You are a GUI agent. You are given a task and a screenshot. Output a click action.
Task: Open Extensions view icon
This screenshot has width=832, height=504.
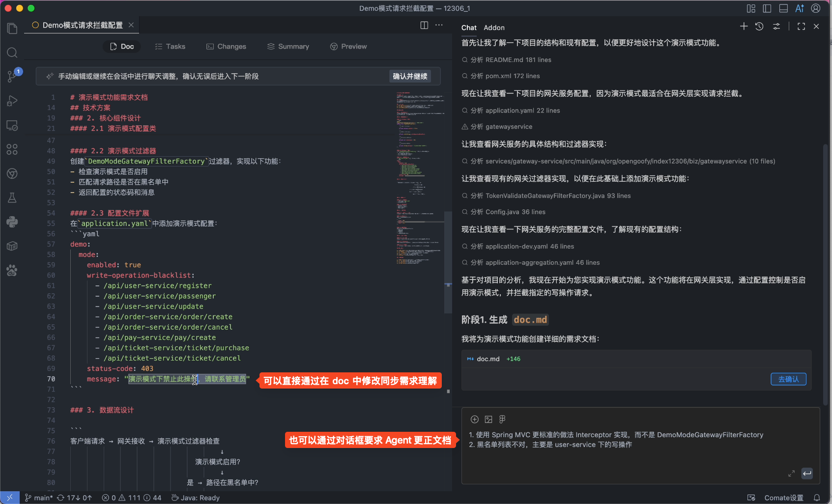click(12, 149)
